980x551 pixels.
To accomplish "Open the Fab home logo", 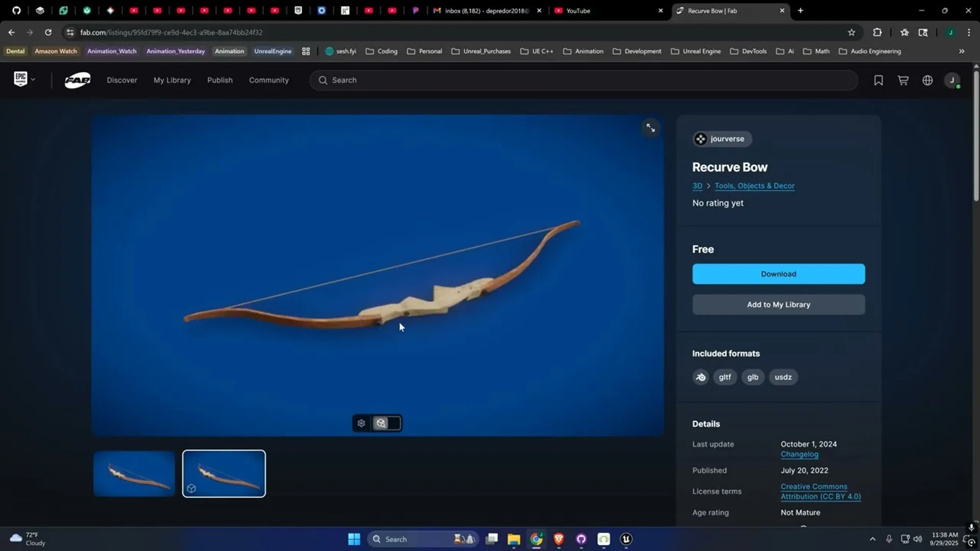I will [77, 80].
